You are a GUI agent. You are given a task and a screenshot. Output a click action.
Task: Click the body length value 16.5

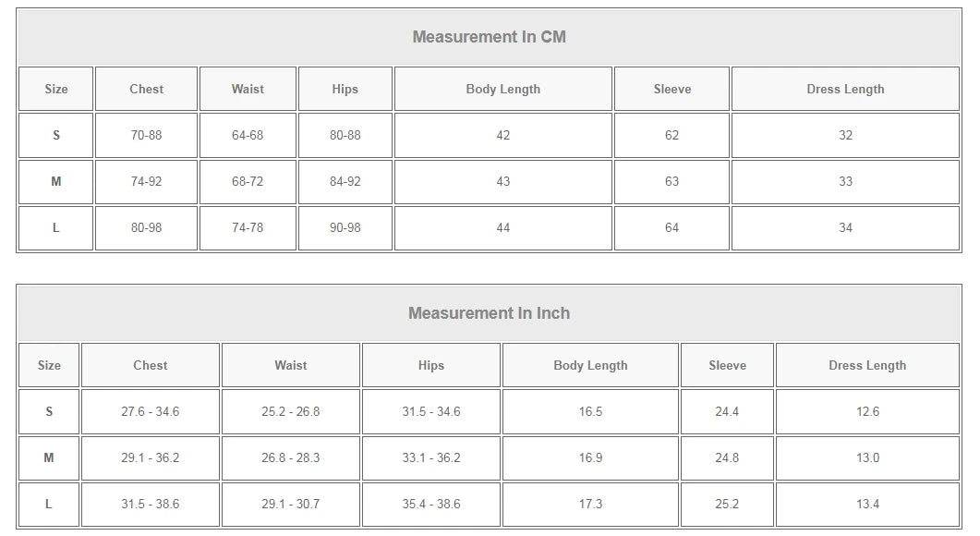click(x=590, y=411)
